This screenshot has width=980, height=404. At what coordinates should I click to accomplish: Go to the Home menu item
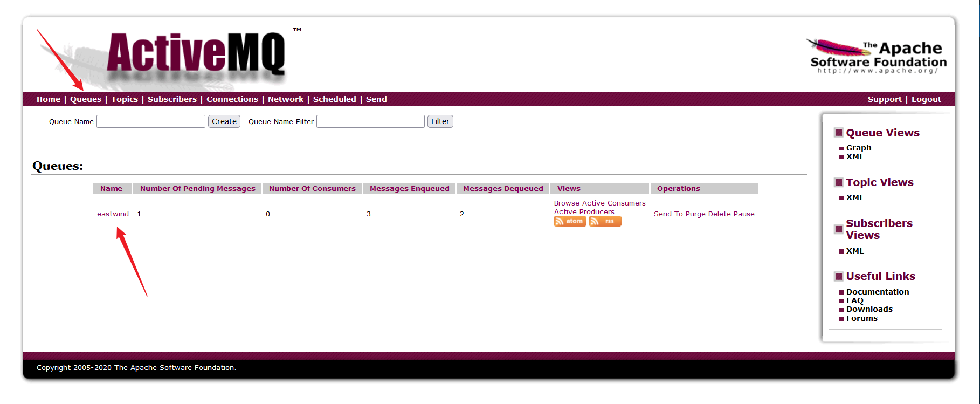(x=49, y=99)
